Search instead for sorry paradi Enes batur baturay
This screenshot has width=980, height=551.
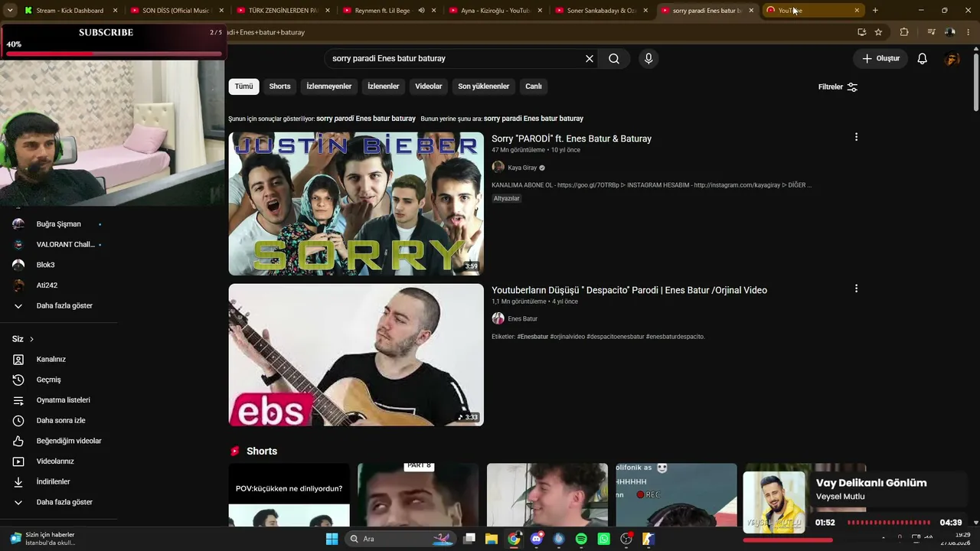[534, 119]
